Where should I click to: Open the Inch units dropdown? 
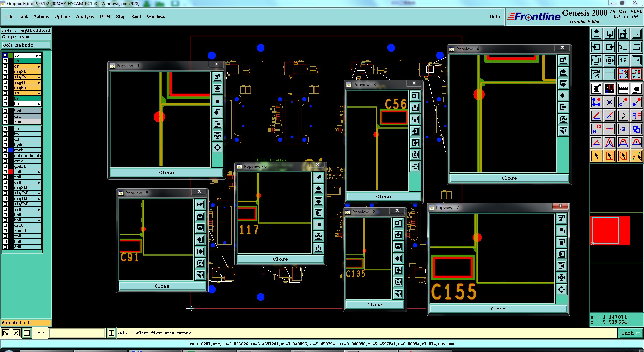[x=631, y=333]
